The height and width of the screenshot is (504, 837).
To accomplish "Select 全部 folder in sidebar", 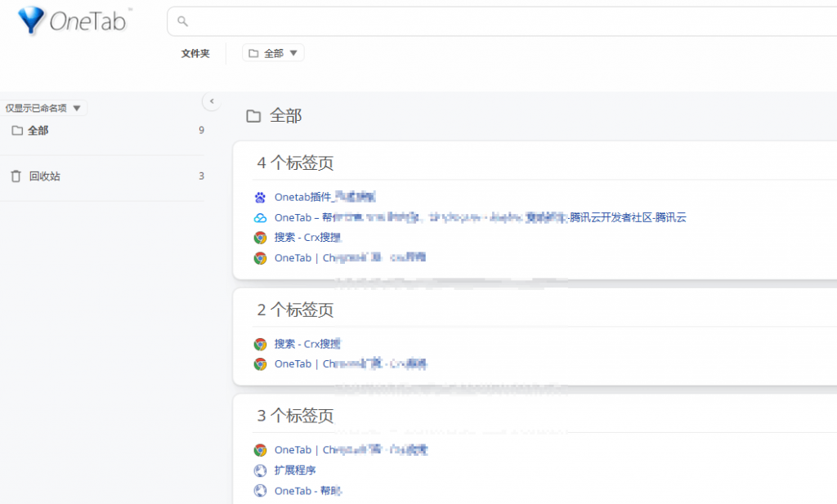I will 38,130.
